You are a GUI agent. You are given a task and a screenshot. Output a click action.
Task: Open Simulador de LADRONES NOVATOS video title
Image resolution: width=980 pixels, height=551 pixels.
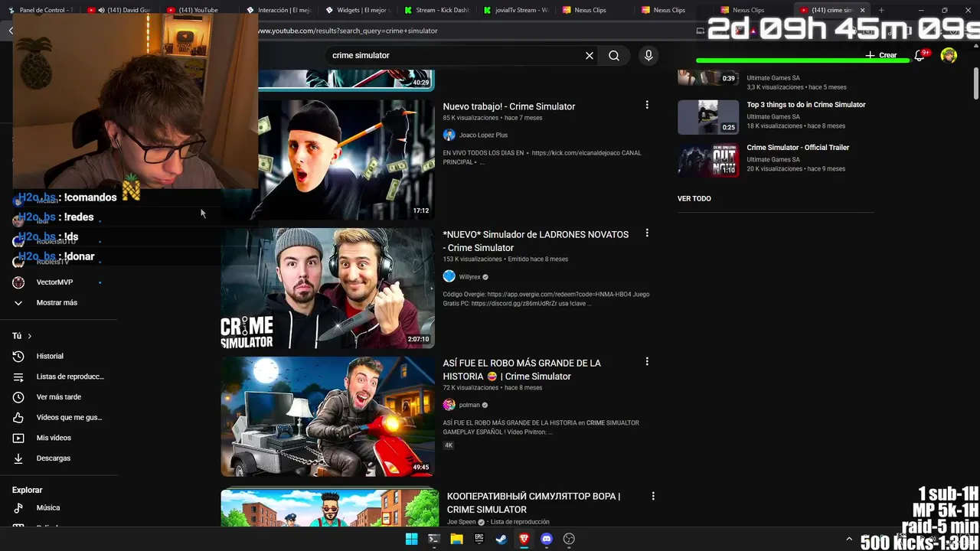(x=536, y=241)
